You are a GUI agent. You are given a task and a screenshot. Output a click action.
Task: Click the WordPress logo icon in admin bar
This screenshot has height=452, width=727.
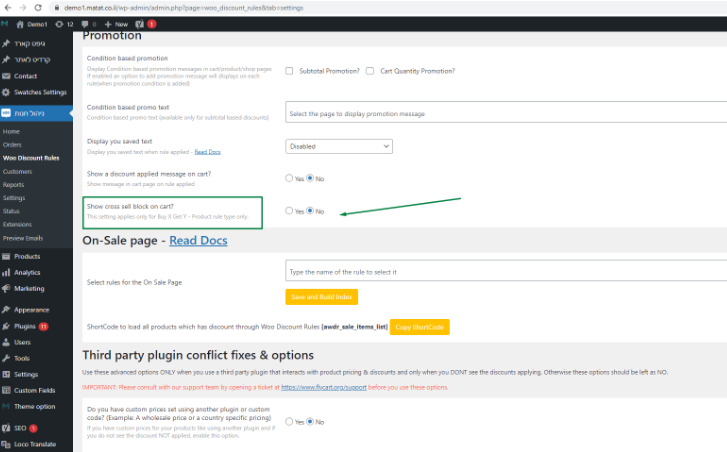[6, 23]
